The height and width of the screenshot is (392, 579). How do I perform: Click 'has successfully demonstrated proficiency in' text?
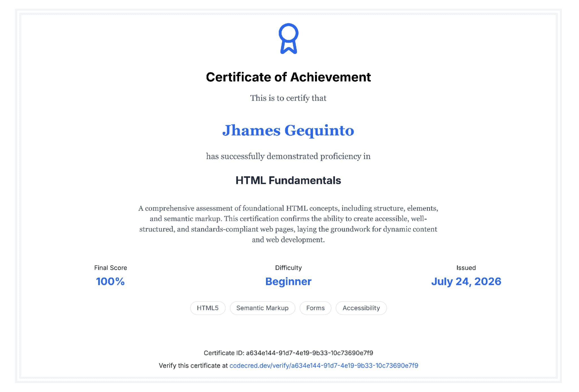tap(288, 156)
